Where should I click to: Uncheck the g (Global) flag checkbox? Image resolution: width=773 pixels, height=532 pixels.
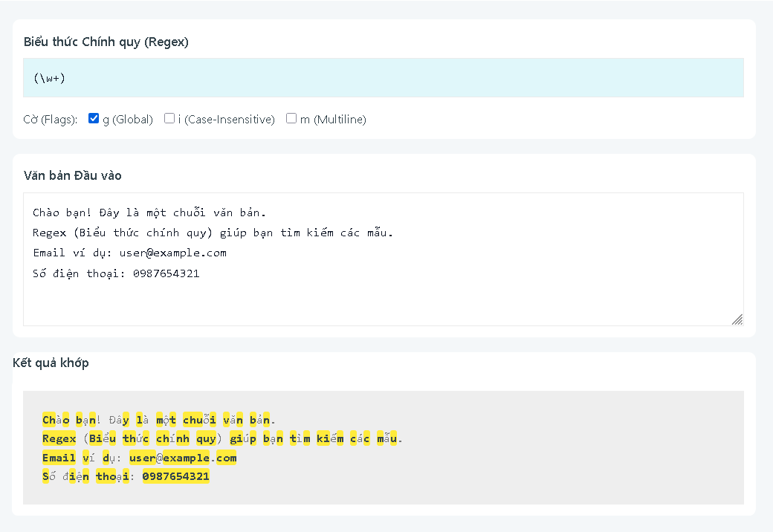coord(94,118)
